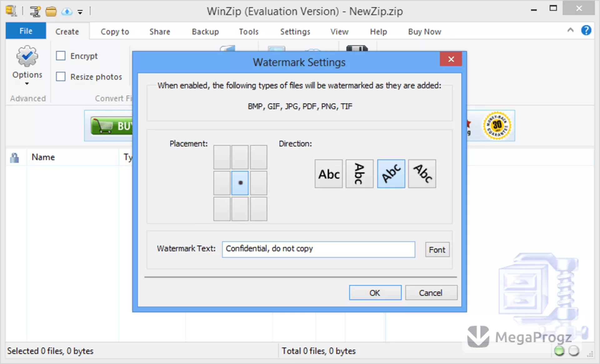Switch to the Share tab

coord(160,32)
